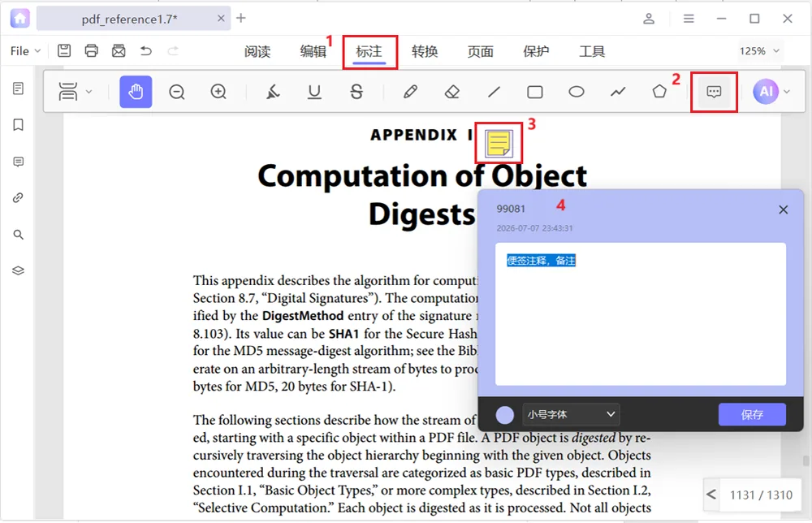This screenshot has width=812, height=523.
Task: Select the straight line tool
Action: [494, 92]
